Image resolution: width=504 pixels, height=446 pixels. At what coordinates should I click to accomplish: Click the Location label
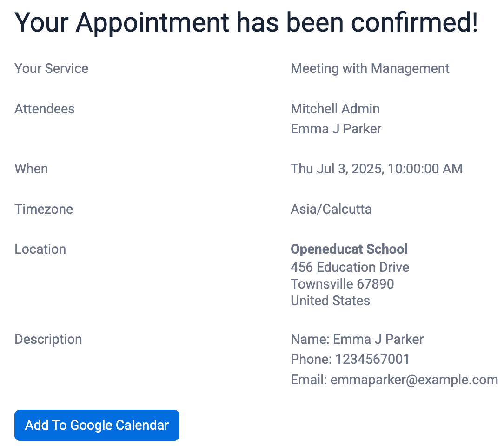(40, 249)
